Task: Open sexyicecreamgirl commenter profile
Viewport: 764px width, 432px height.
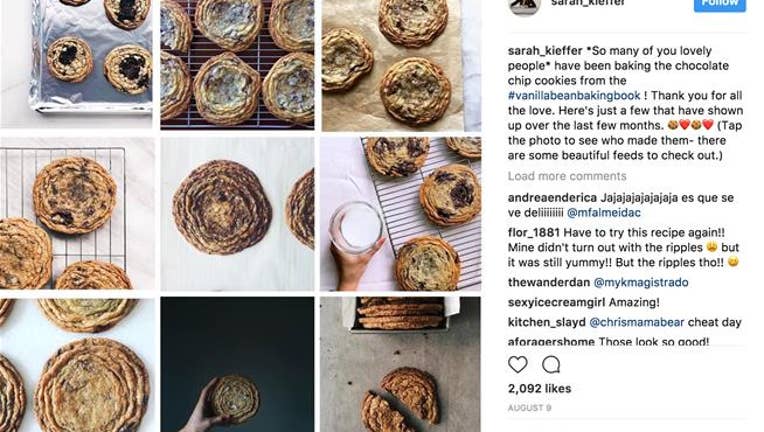Action: [x=556, y=302]
